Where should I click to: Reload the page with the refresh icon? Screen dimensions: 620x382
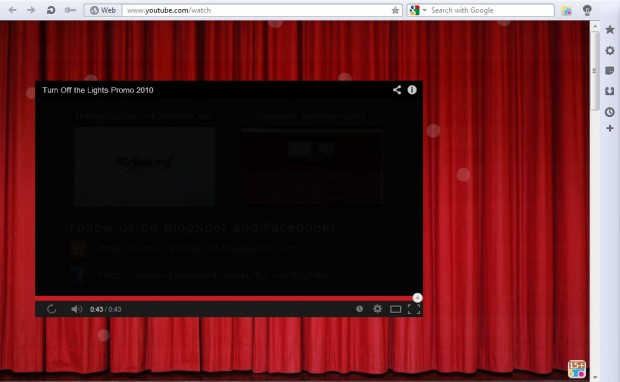click(x=51, y=10)
